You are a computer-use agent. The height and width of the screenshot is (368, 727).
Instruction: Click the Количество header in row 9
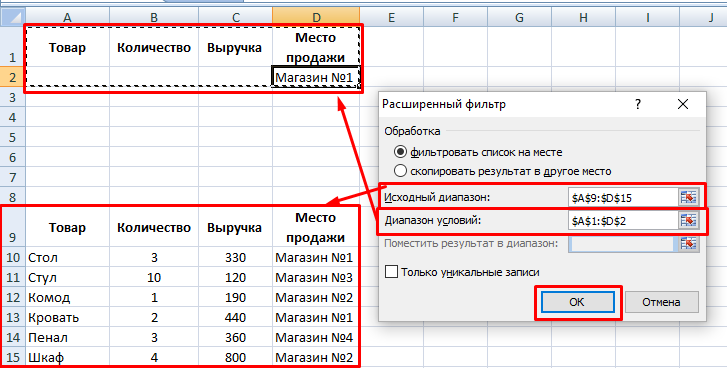(x=154, y=228)
